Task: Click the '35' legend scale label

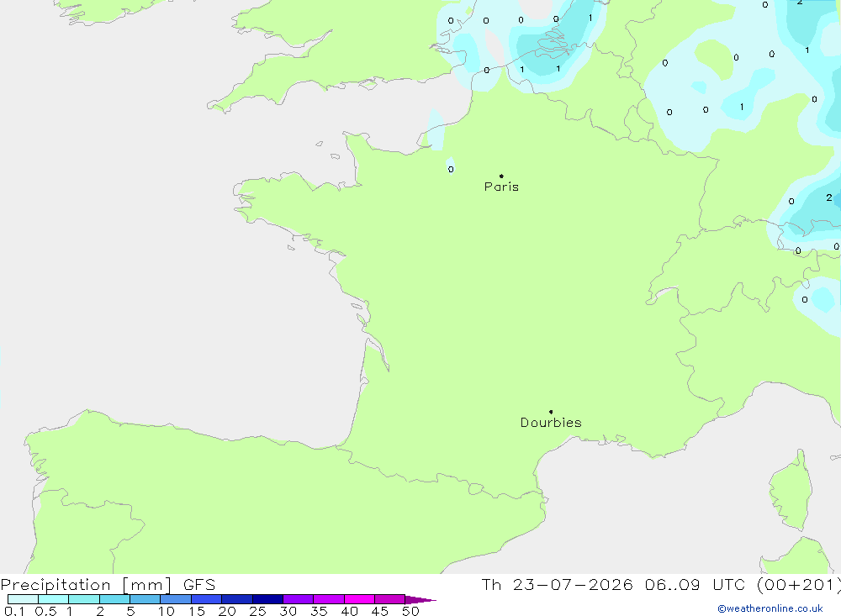Action: pos(319,611)
